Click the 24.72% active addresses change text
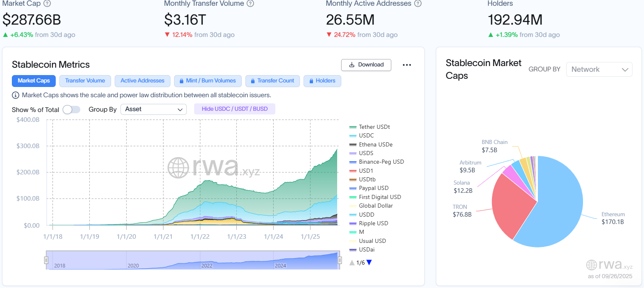Screen dimensions: 644x288 tap(345, 35)
